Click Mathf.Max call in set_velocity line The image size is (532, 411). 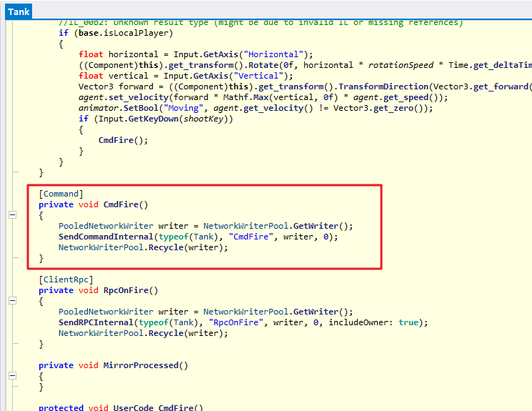[x=246, y=97]
